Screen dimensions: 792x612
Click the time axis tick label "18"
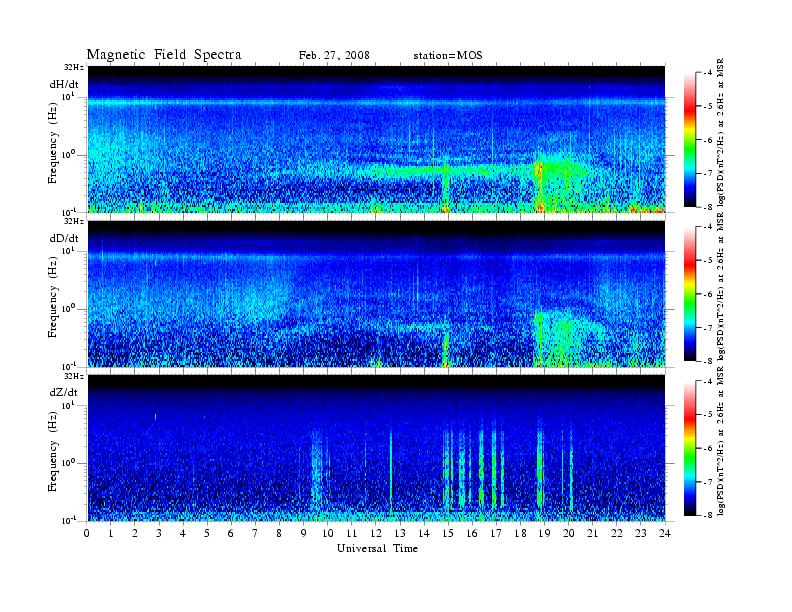520,534
